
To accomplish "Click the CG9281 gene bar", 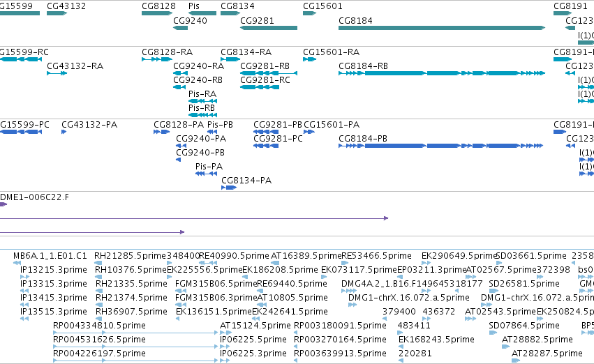I will click(269, 28).
